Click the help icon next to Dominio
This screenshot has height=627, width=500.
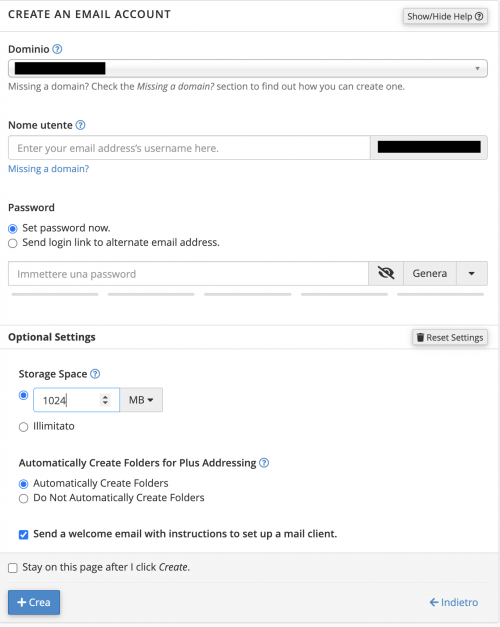(58, 49)
